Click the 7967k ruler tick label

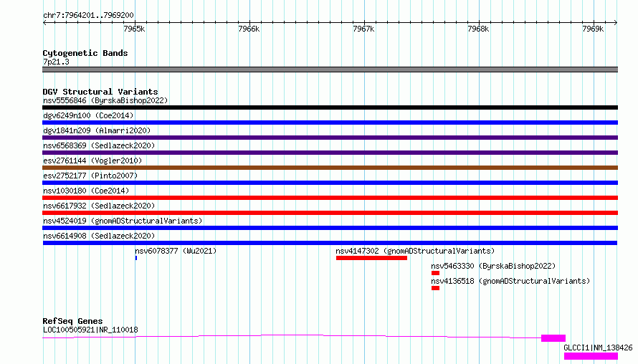tap(363, 29)
